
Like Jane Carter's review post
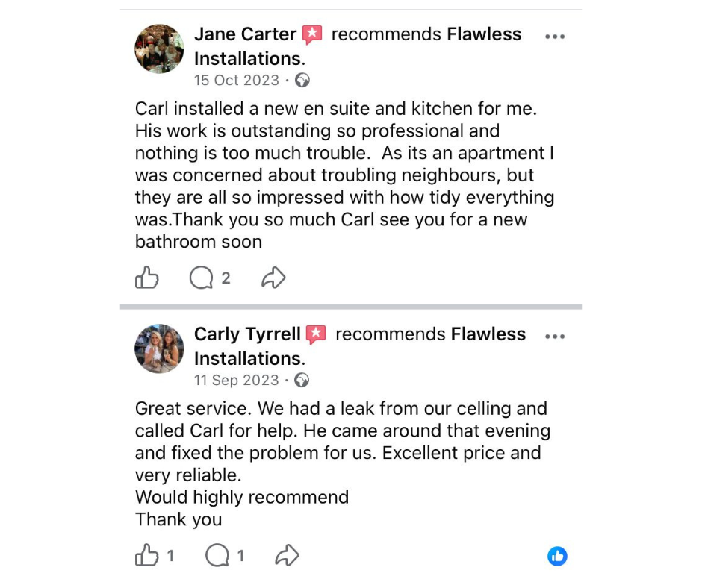coord(147,278)
